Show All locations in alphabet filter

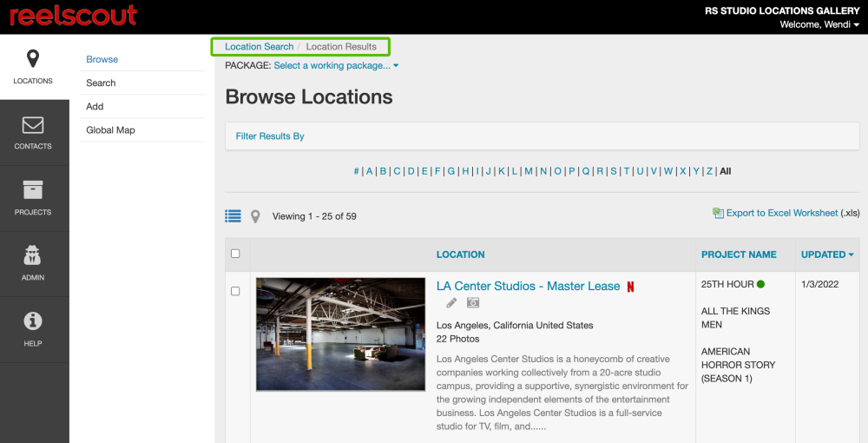[725, 171]
